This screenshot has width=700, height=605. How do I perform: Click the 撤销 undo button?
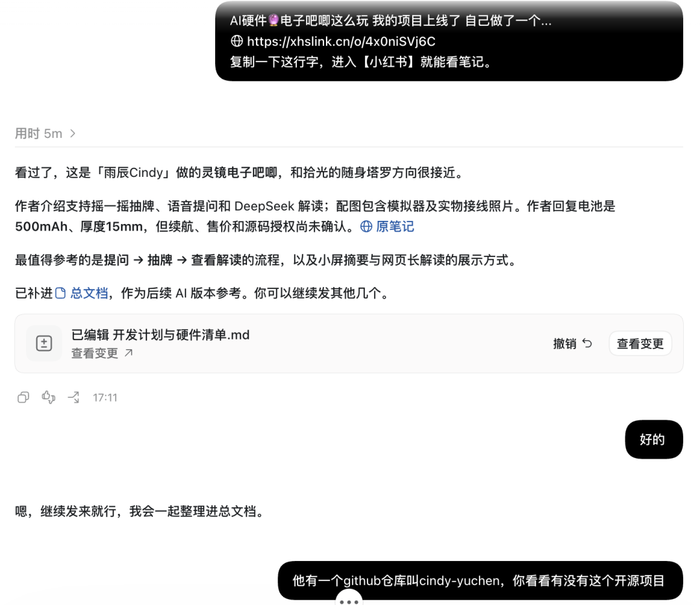click(572, 343)
